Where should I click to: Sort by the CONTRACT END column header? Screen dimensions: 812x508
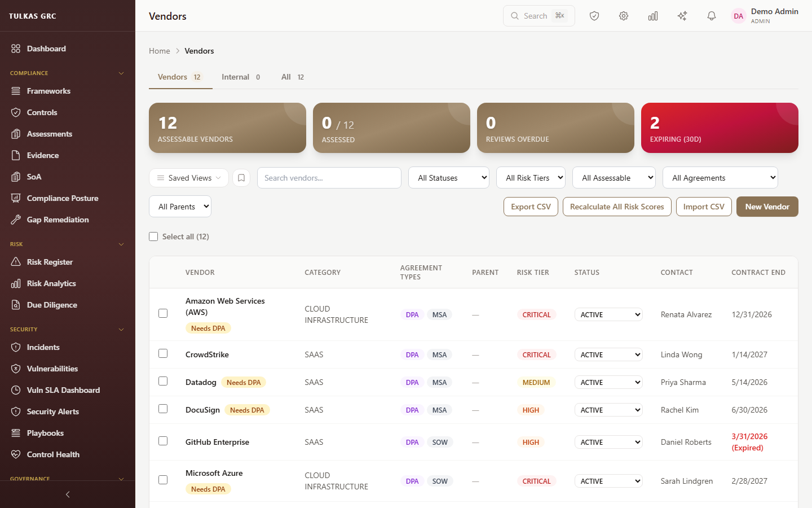click(x=758, y=273)
